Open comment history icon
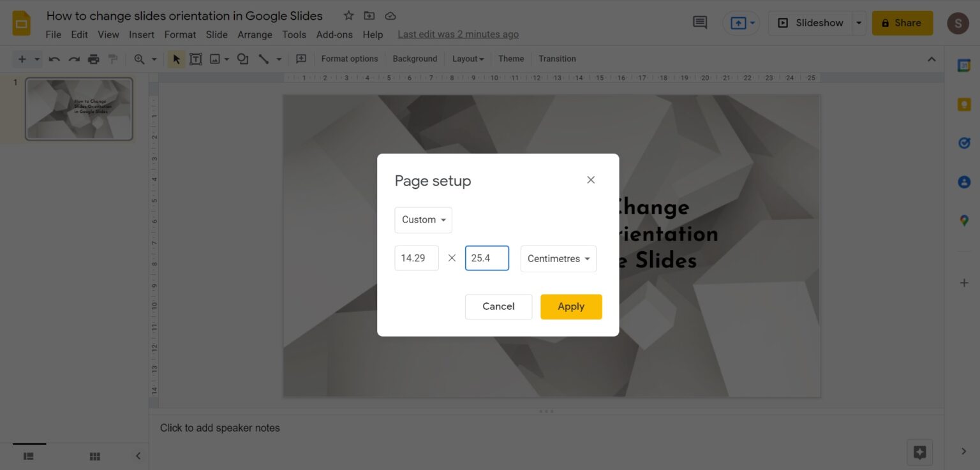The width and height of the screenshot is (980, 470). click(x=700, y=22)
